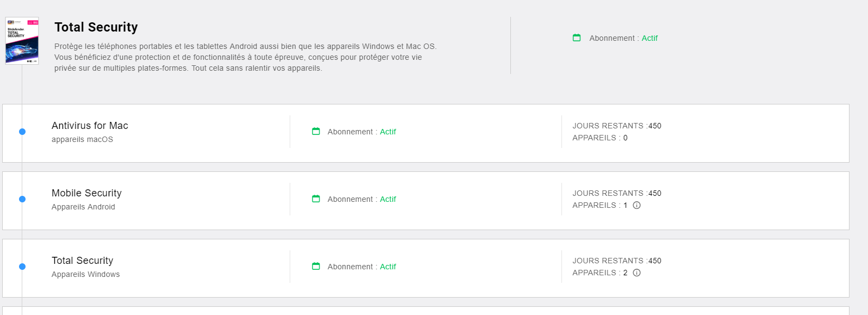Click the calendar icon beside the top Abonnement status
This screenshot has width=868, height=315.
point(577,38)
